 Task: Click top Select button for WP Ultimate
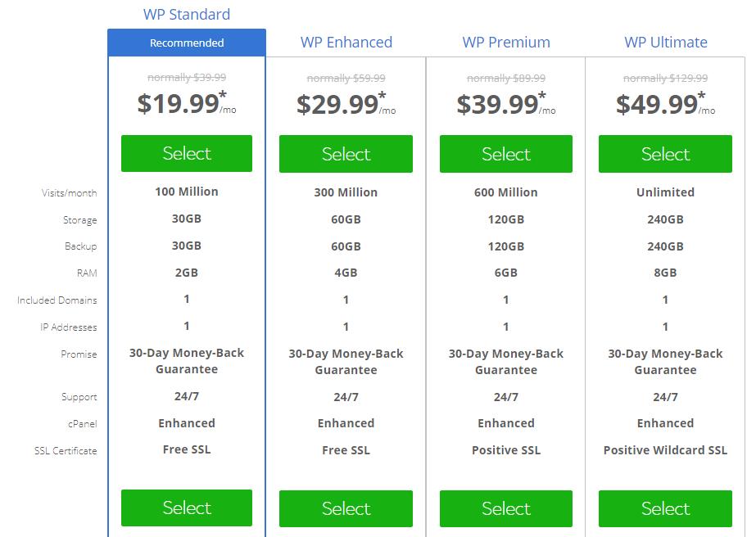[665, 154]
